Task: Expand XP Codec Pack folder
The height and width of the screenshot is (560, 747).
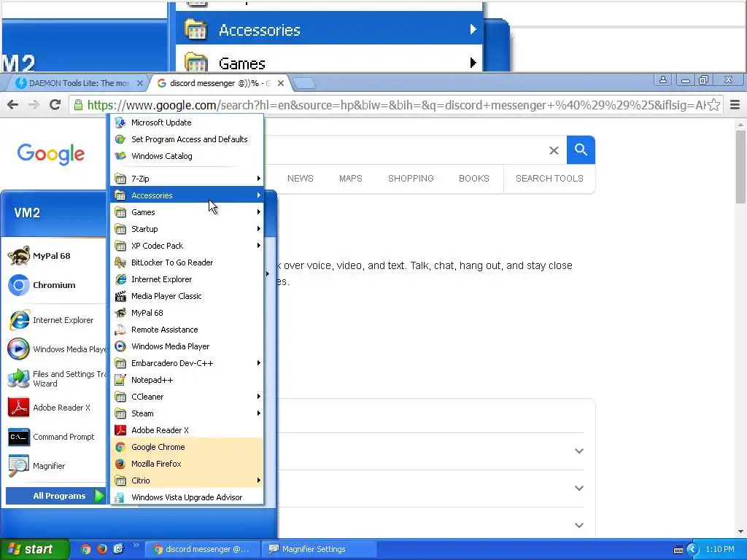Action: [187, 246]
